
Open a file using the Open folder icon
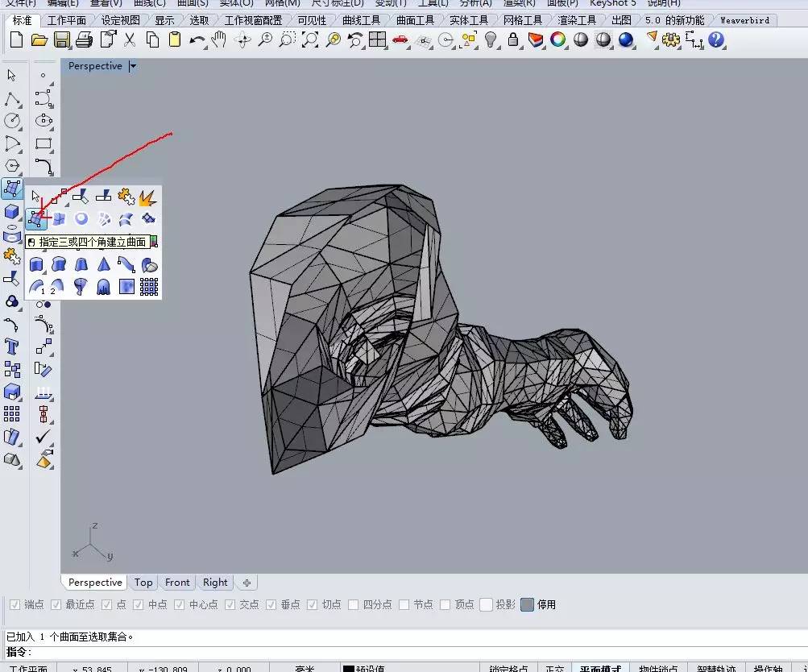41,39
